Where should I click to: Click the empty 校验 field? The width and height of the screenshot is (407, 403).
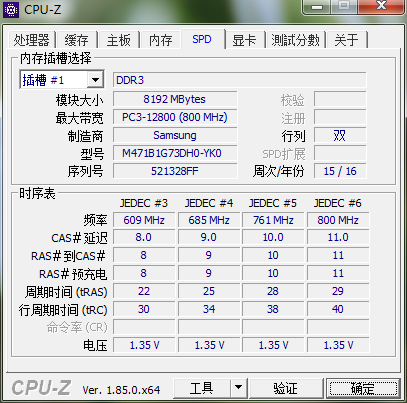click(x=340, y=99)
